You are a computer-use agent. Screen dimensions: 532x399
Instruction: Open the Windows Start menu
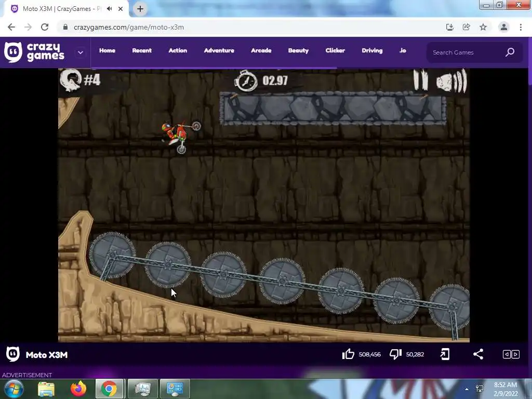click(x=14, y=389)
